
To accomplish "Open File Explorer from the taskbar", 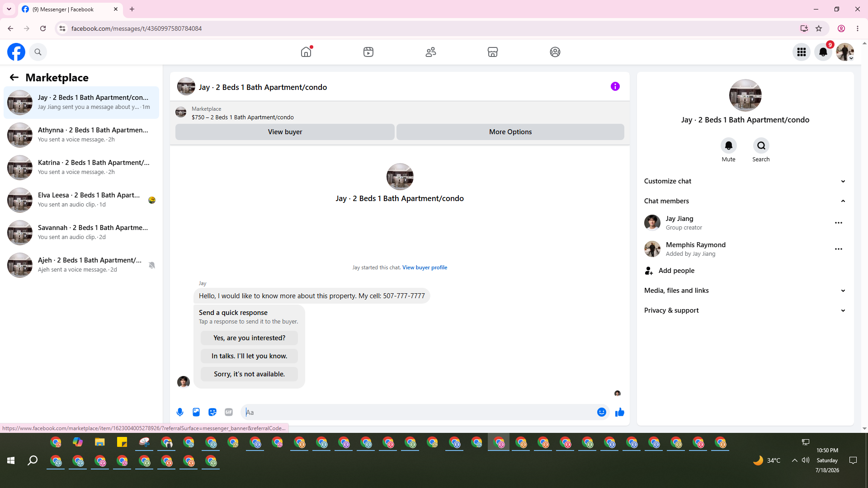I will pyautogui.click(x=100, y=442).
